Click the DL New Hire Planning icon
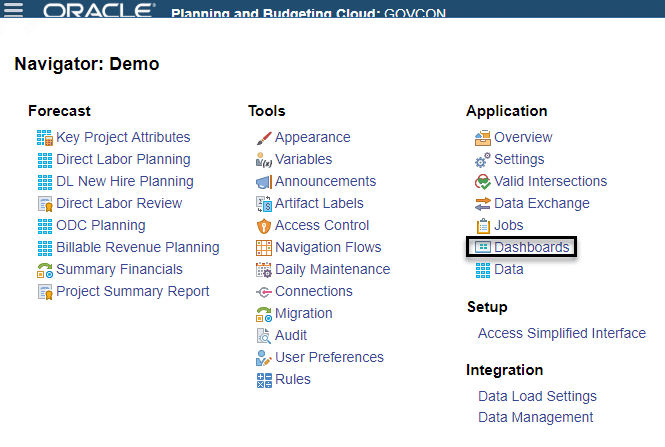 point(45,182)
